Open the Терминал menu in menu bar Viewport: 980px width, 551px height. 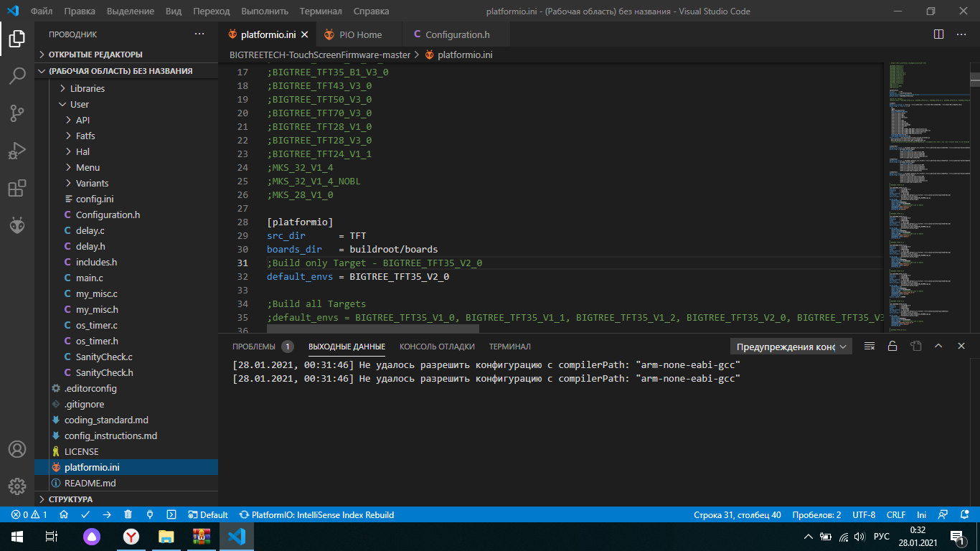click(321, 11)
